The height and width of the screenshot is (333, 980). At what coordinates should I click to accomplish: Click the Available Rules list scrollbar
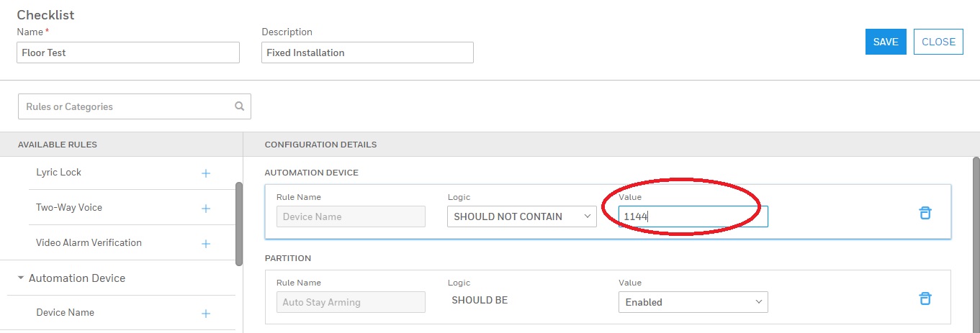[239, 223]
